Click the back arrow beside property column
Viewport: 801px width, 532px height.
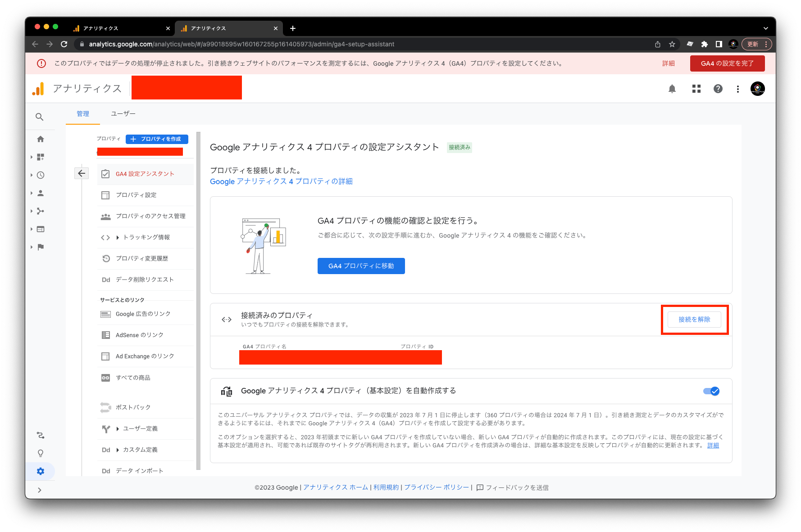coord(82,173)
